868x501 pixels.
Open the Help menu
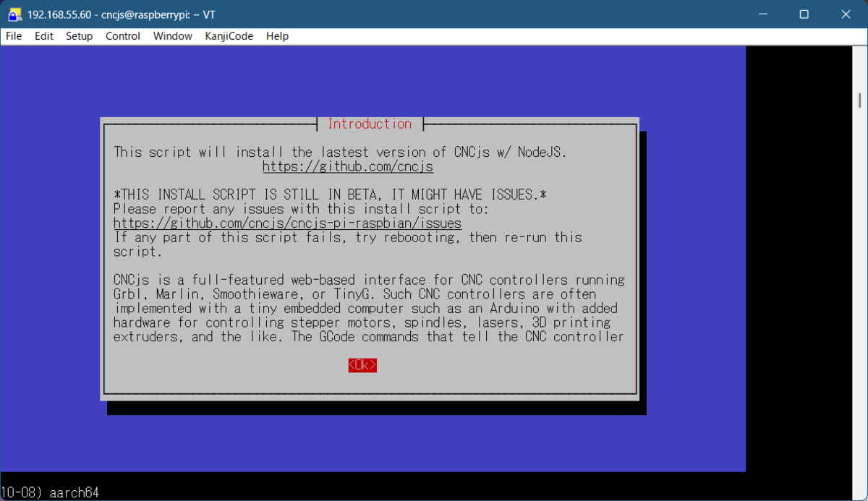(x=277, y=36)
